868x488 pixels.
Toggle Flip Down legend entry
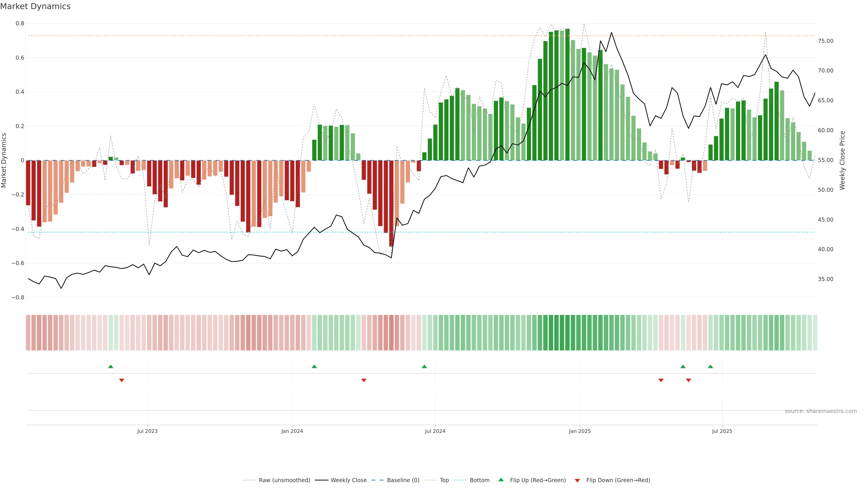click(x=618, y=480)
